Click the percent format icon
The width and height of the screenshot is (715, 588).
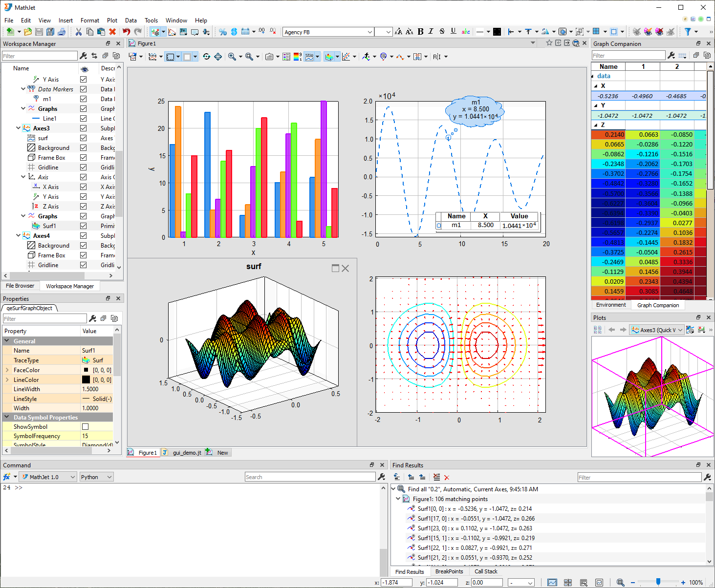coord(223,32)
